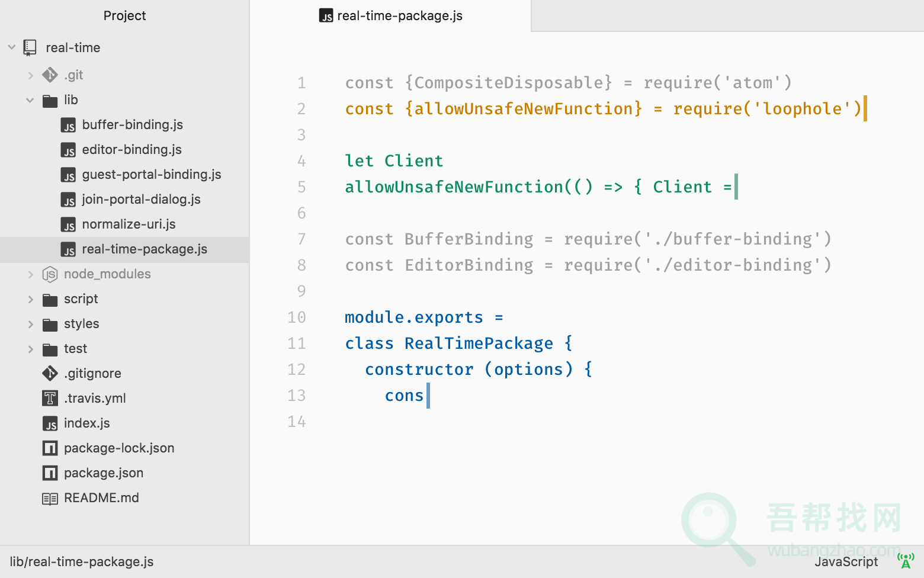
Task: Open buffer-binding.js in the tree
Action: click(132, 125)
